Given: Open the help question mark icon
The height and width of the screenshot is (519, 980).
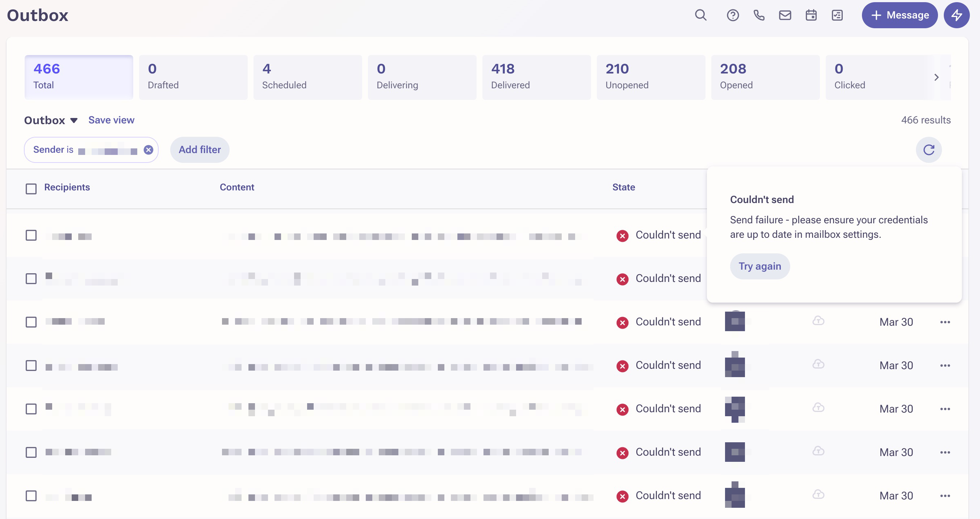Looking at the screenshot, I should click(x=732, y=15).
